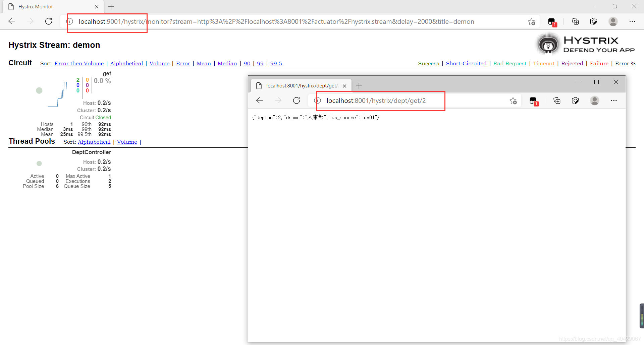Sort circuits by Mean

click(204, 64)
